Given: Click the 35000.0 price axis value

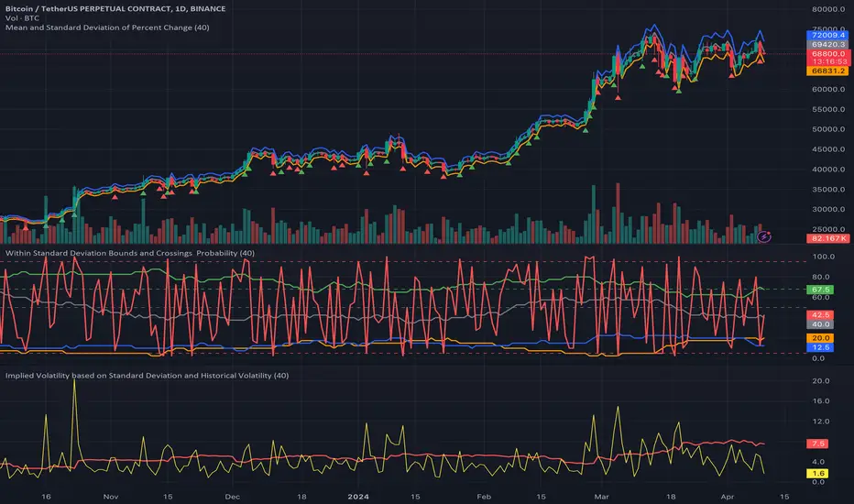Looking at the screenshot, I should [x=827, y=190].
